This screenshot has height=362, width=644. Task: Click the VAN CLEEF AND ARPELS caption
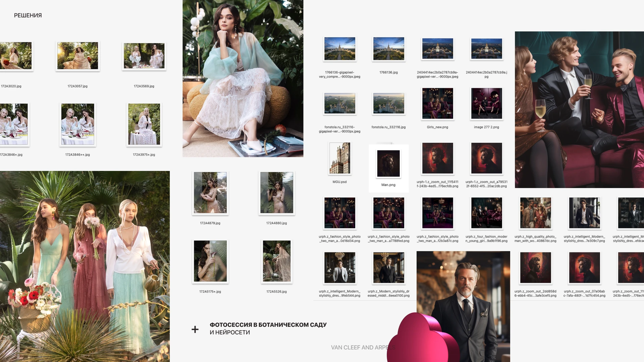[x=363, y=348]
